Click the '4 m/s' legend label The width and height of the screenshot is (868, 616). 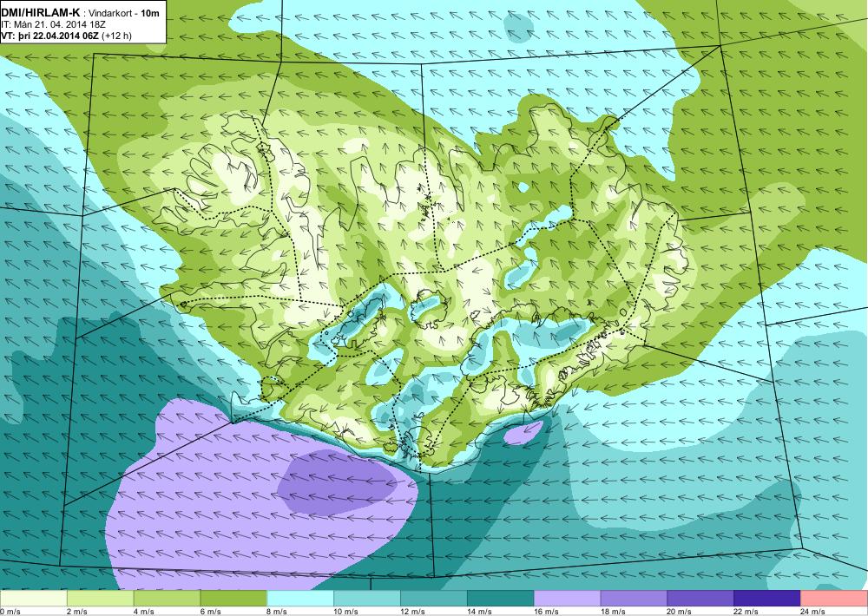point(144,612)
